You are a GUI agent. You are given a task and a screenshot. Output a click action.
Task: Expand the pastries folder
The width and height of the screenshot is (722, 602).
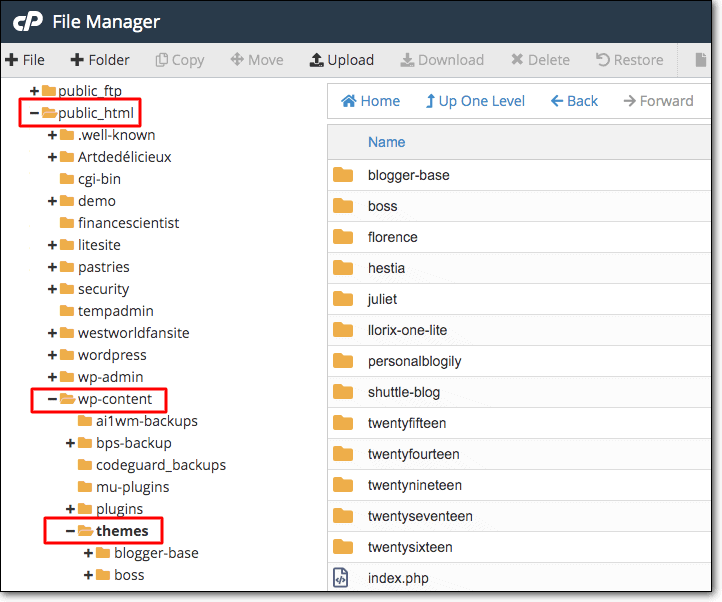click(52, 267)
